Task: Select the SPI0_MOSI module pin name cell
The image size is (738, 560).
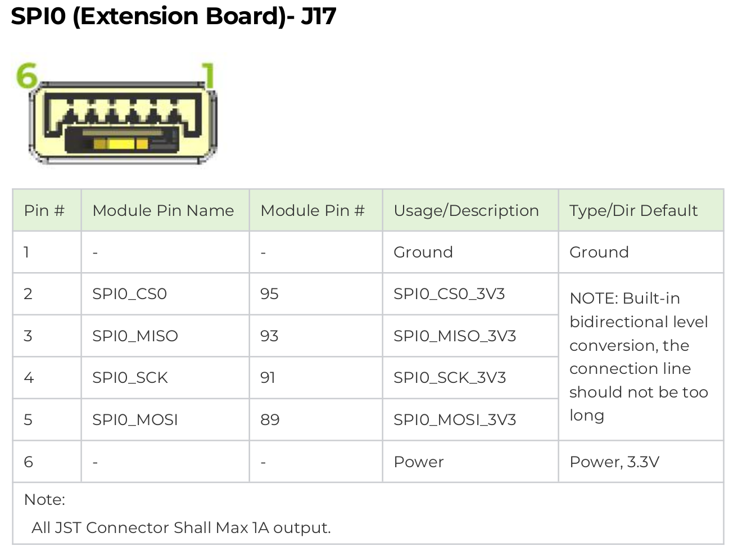Action: (x=165, y=419)
